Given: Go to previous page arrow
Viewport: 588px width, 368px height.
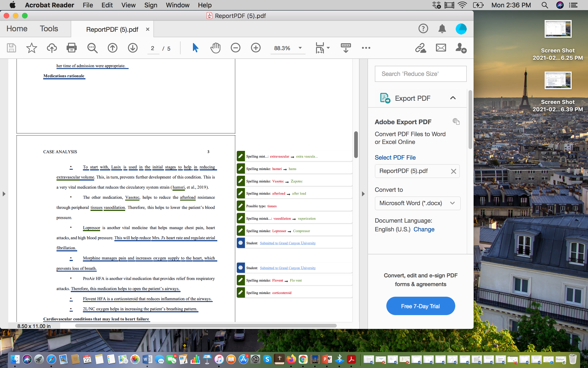Looking at the screenshot, I should point(113,48).
